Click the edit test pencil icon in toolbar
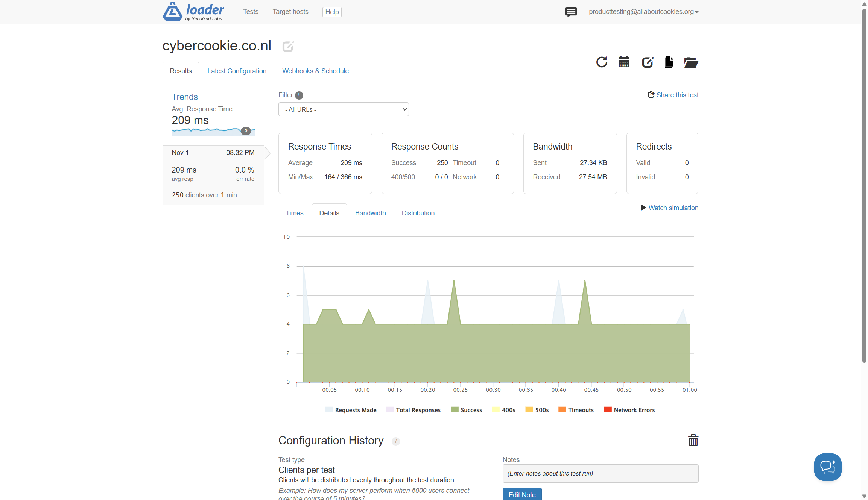This screenshot has width=868, height=500. click(647, 62)
